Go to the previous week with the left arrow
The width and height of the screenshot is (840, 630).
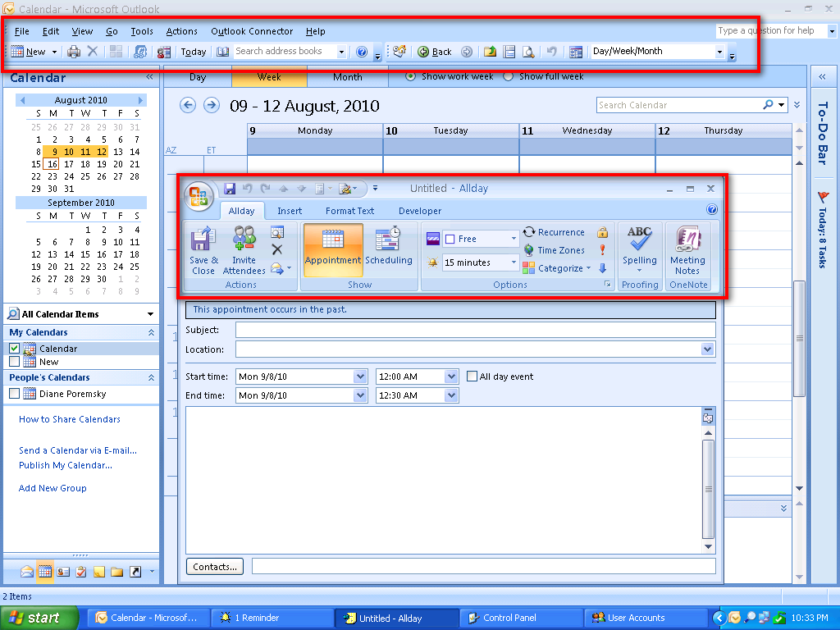coord(188,105)
